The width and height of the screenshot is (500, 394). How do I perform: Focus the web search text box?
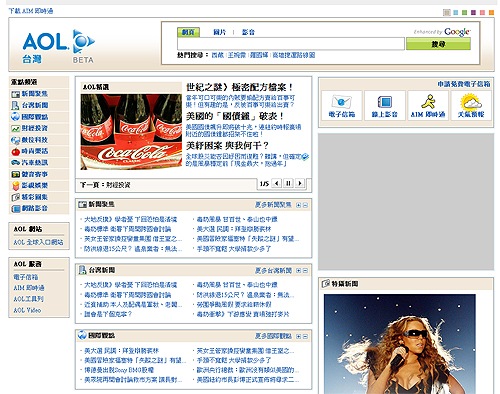tap(291, 44)
